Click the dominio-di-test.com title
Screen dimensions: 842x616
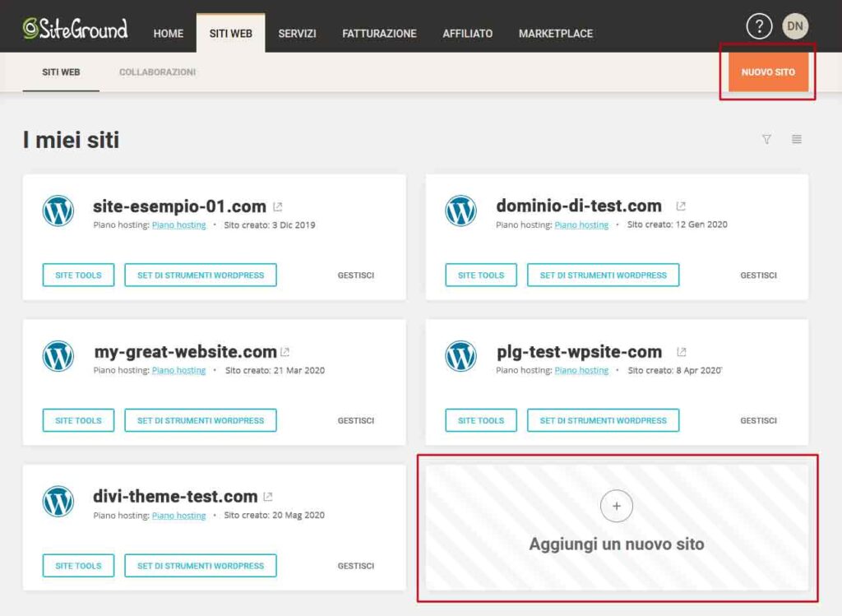579,206
